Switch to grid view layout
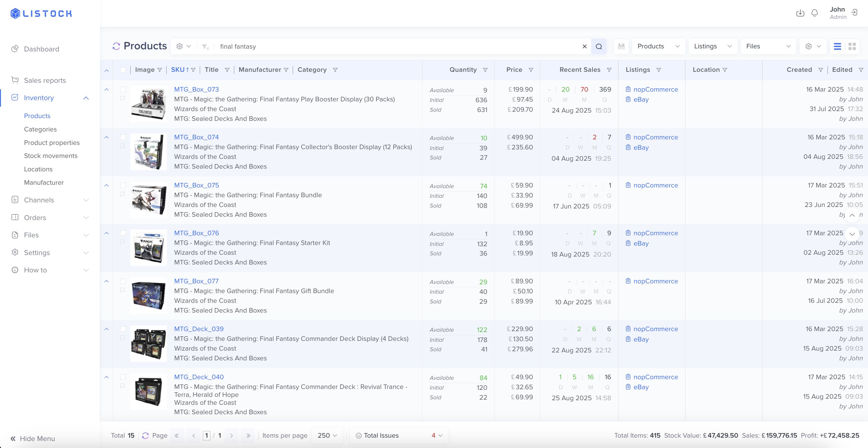Screen dimensions: 868x448 coord(852,47)
